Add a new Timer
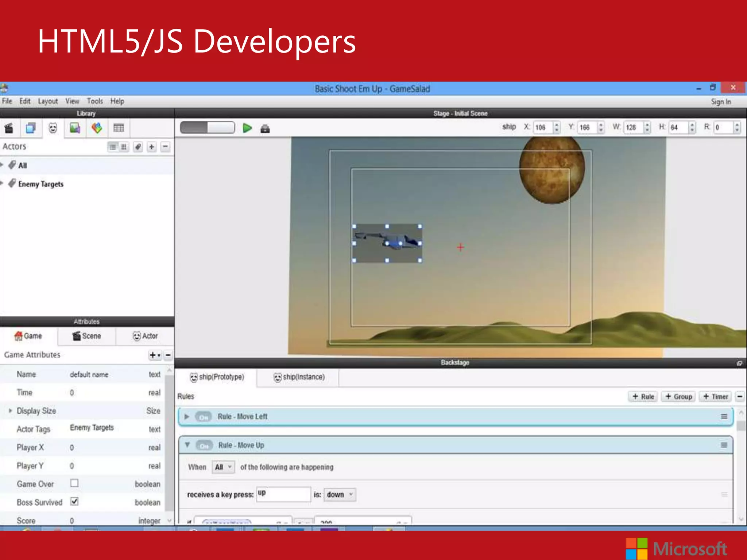The image size is (747, 560). coord(715,396)
